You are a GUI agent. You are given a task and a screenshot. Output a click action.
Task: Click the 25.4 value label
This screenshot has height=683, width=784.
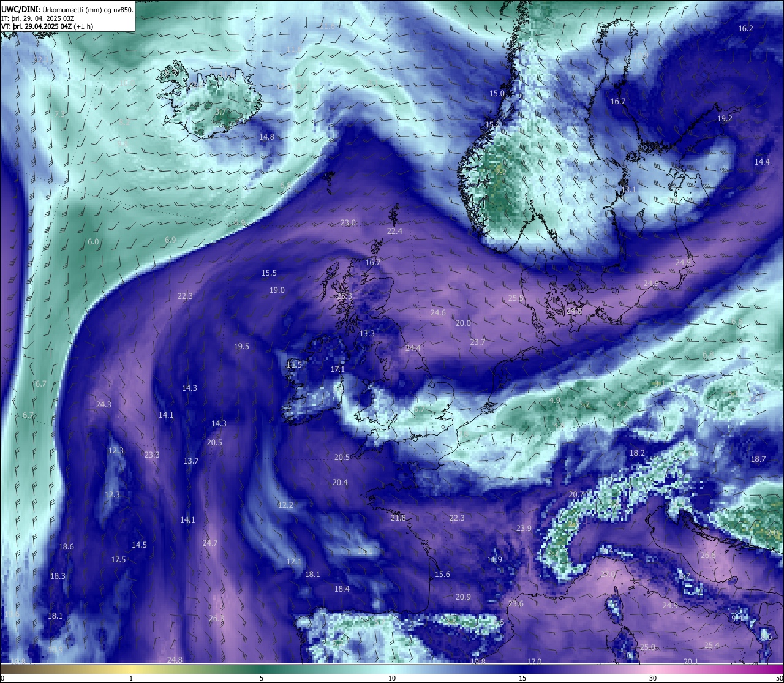tap(712, 645)
